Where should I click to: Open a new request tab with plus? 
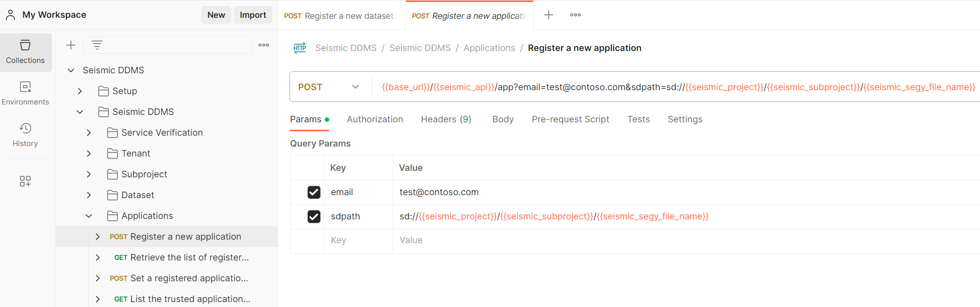point(548,15)
